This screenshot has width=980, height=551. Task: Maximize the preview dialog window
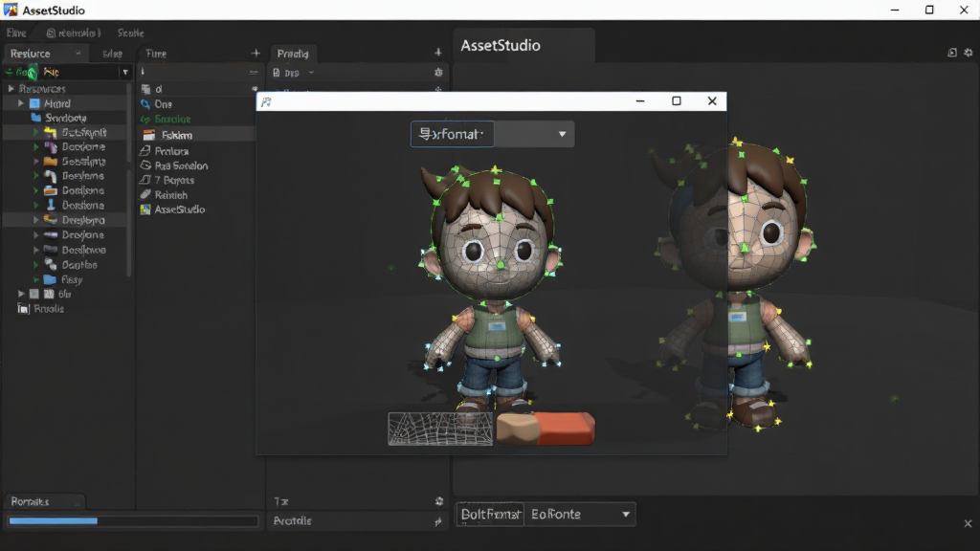pos(677,101)
